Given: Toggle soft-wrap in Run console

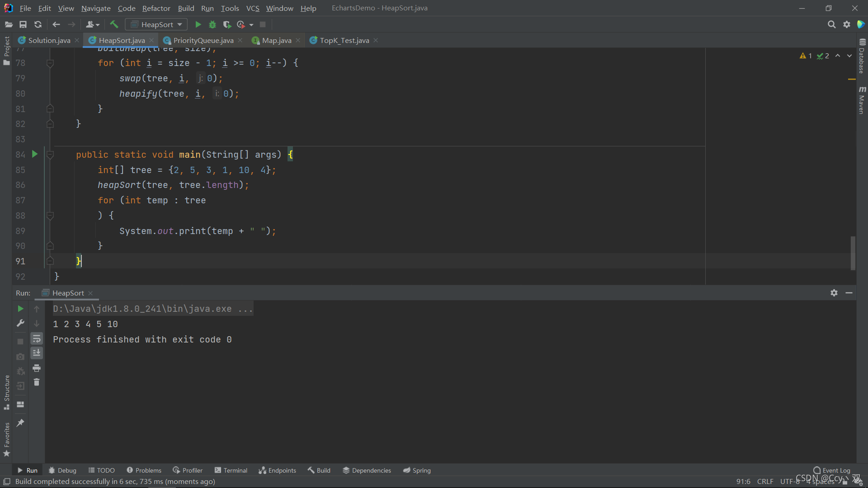Looking at the screenshot, I should pyautogui.click(x=37, y=338).
